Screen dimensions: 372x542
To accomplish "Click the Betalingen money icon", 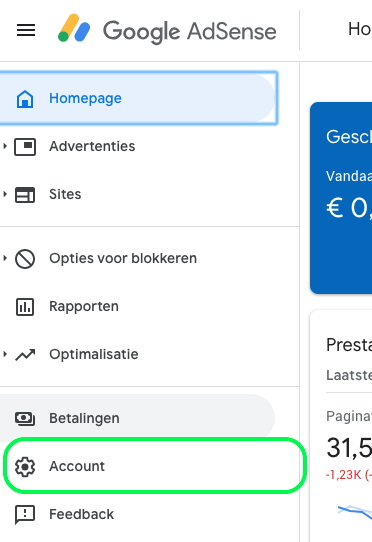I will pos(25,419).
